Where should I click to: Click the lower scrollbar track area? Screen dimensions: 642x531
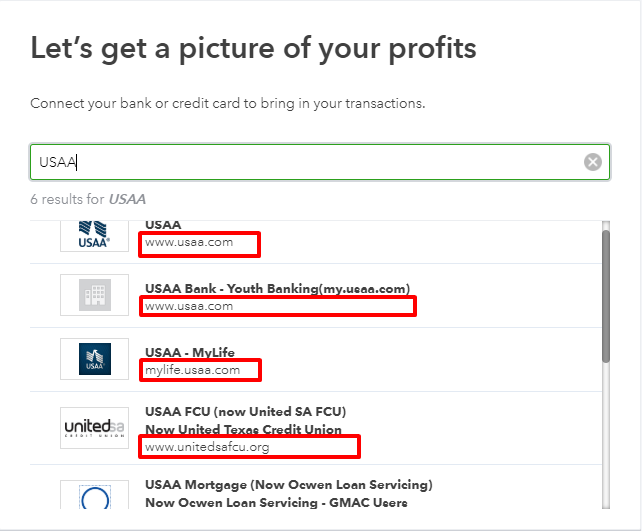606,435
